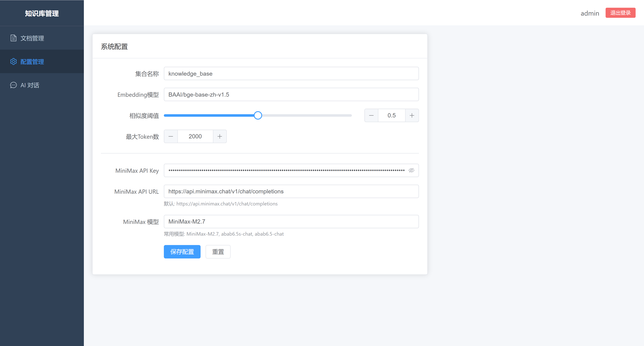The height and width of the screenshot is (346, 644).
Task: Toggle API key visibility eye icon
Action: point(411,170)
